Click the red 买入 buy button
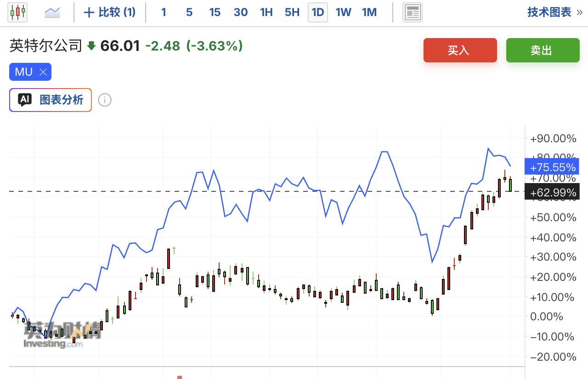 point(460,50)
